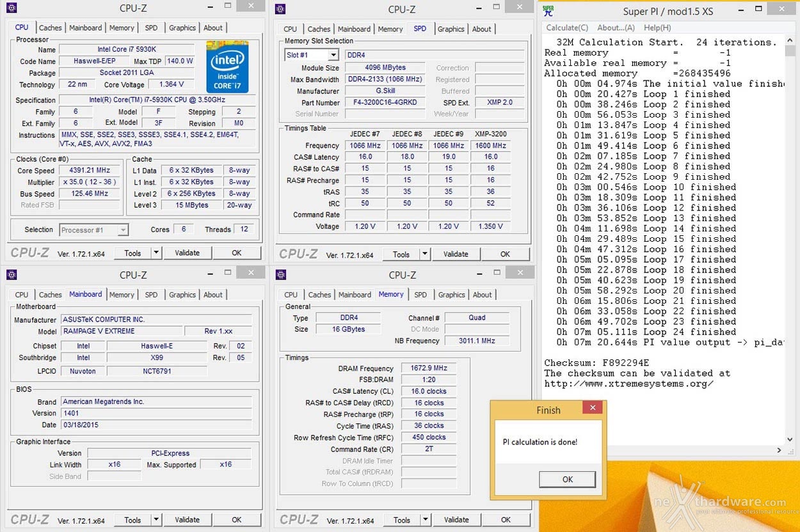Viewport: 800px width, 532px height.
Task: Select the Memory tab in the SPD window
Action: [390, 29]
